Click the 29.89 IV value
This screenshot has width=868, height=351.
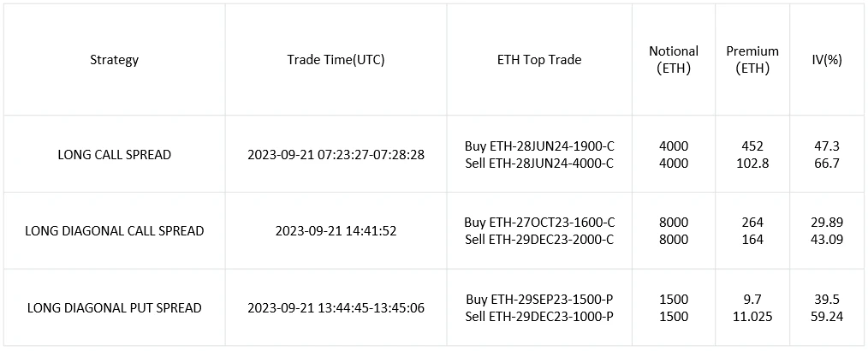(x=826, y=223)
